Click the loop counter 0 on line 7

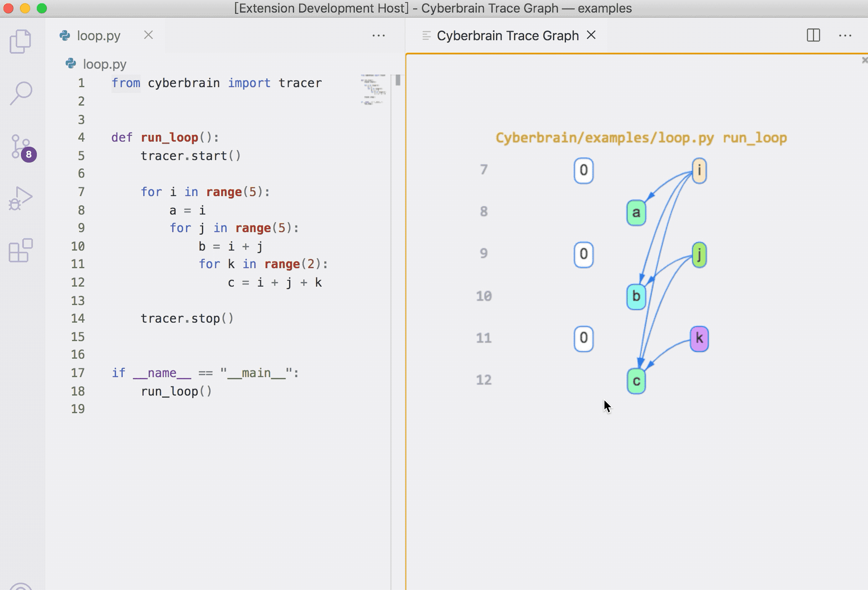[x=584, y=171]
